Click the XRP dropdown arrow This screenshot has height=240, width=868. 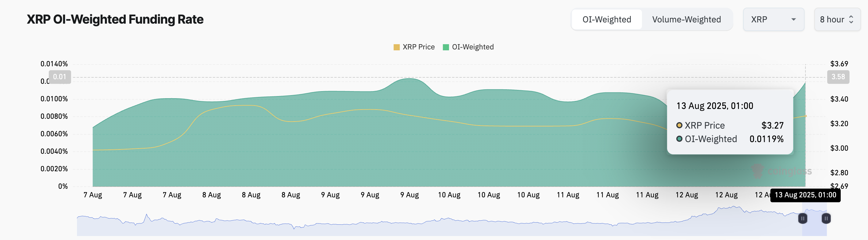793,20
